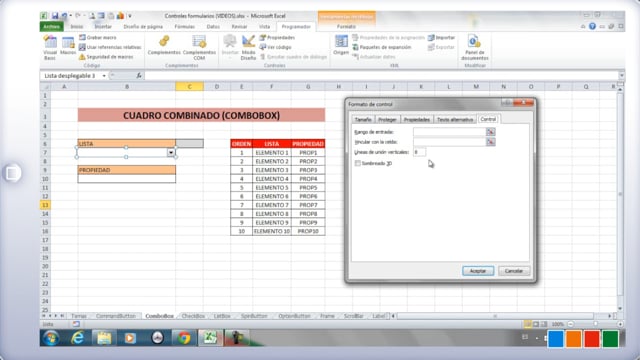Enable the Sombreado 3D checkbox
This screenshot has height=360, width=640.
coord(358,163)
